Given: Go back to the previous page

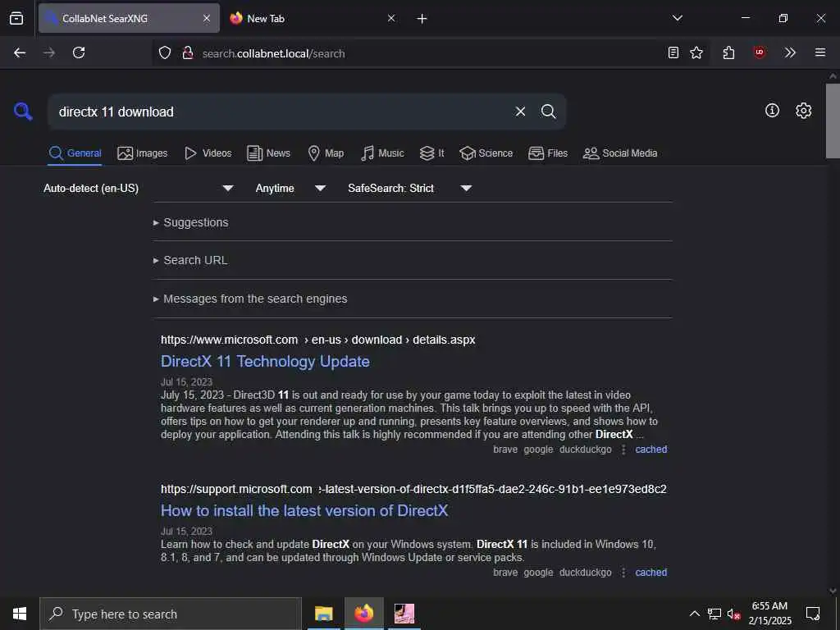Looking at the screenshot, I should [x=20, y=52].
